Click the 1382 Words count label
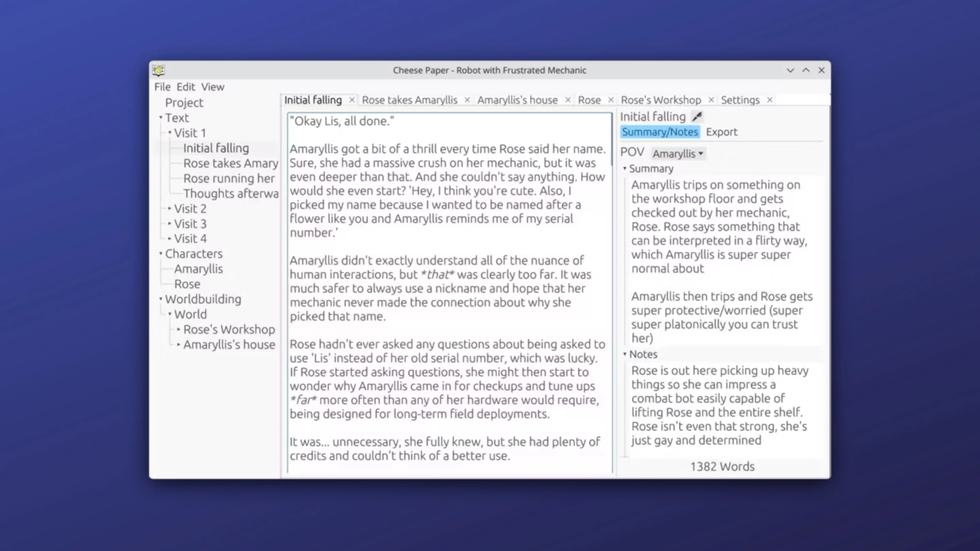The image size is (980, 551). pyautogui.click(x=722, y=467)
